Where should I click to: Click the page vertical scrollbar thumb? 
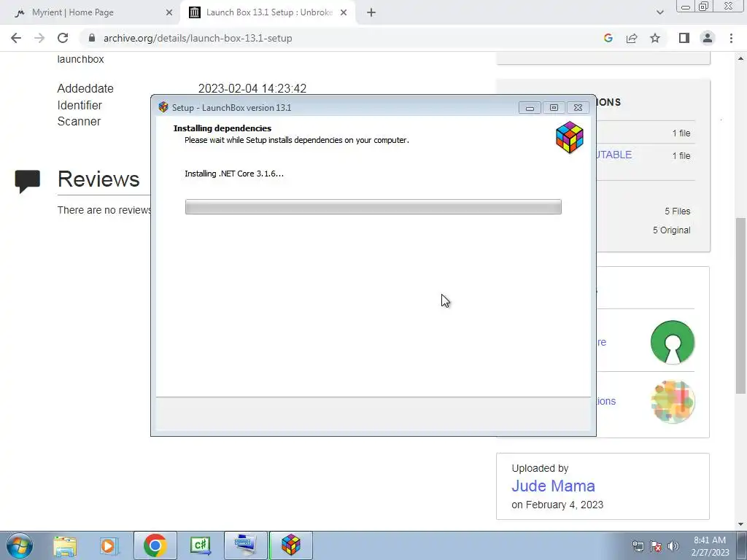(x=740, y=306)
